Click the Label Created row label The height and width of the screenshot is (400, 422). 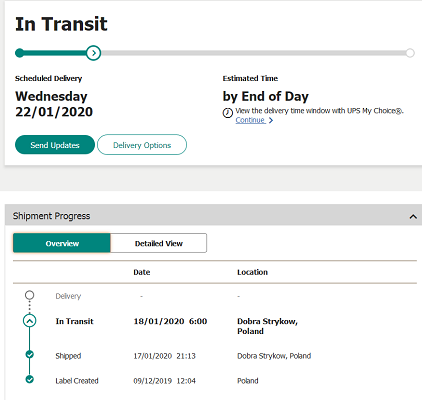(x=77, y=381)
